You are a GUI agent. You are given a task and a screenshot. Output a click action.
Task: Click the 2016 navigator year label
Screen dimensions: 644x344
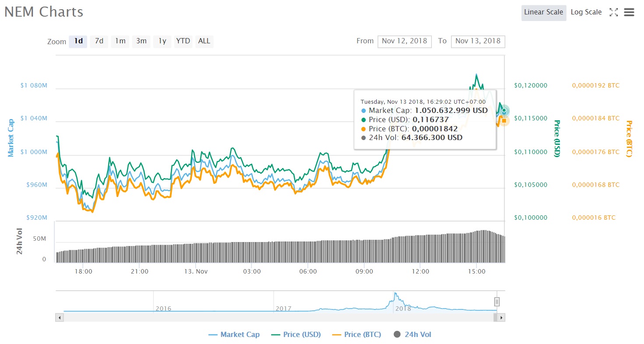(163, 309)
